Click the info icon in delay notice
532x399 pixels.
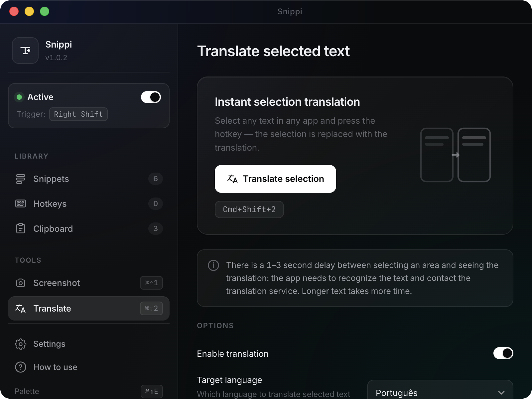(x=213, y=265)
